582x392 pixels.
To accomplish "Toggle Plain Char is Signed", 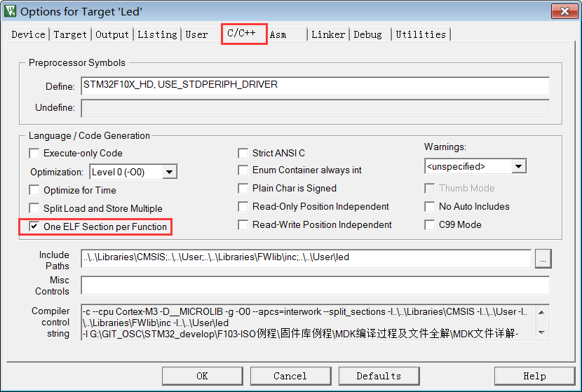I will (243, 188).
